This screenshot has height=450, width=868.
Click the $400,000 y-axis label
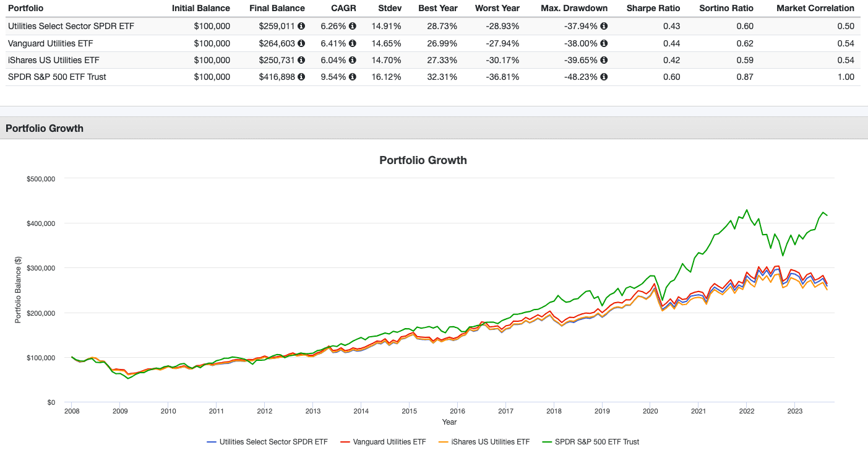tap(41, 223)
